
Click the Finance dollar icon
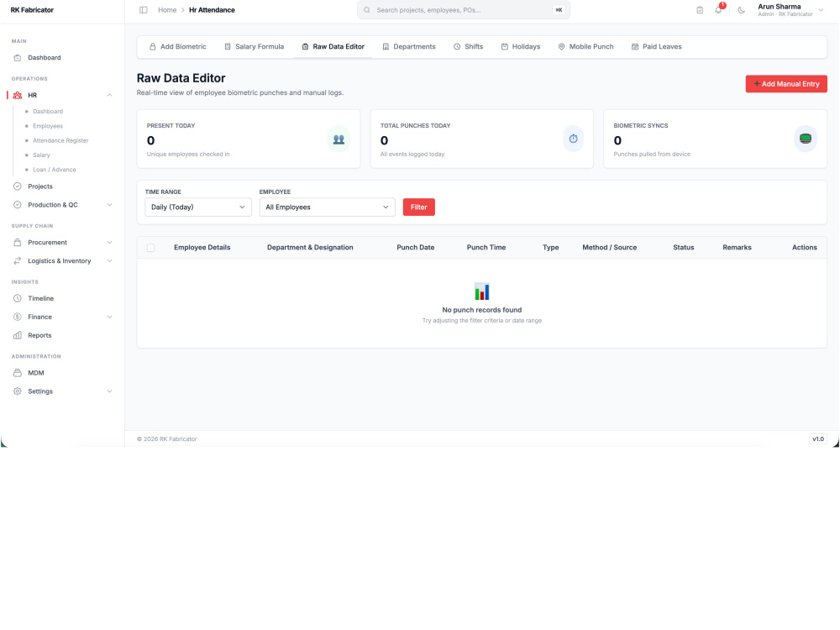pos(17,317)
